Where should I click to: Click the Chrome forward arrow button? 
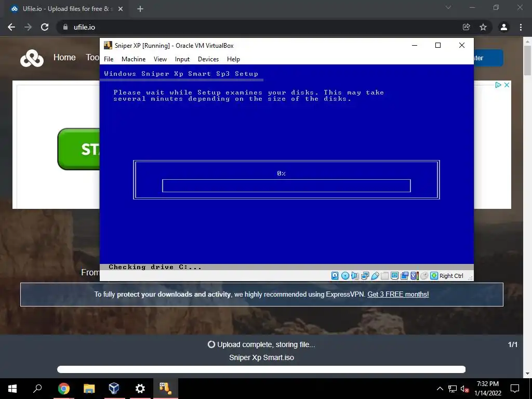click(28, 27)
